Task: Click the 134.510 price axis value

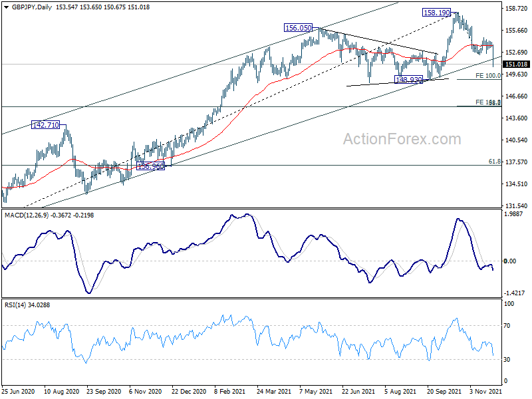Action: 517,184
